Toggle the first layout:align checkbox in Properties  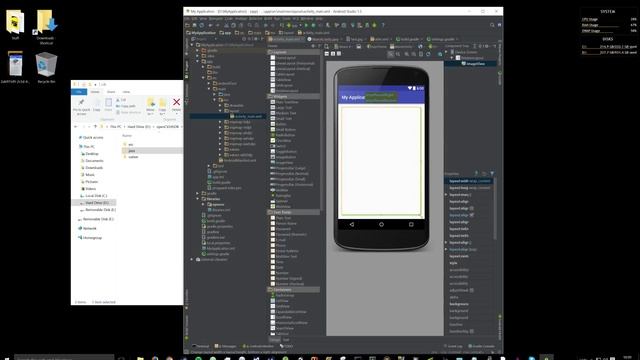click(x=471, y=208)
